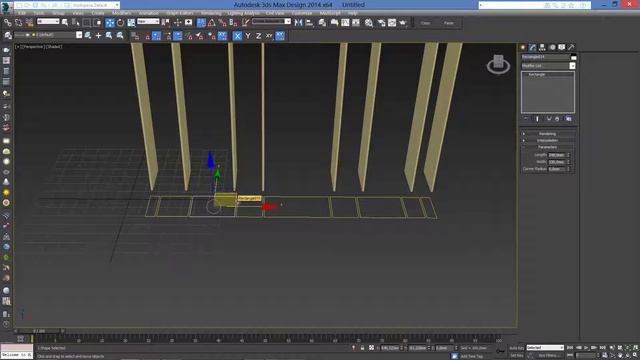
Task: Toggle Selection Lock in status bar
Action: point(362,348)
